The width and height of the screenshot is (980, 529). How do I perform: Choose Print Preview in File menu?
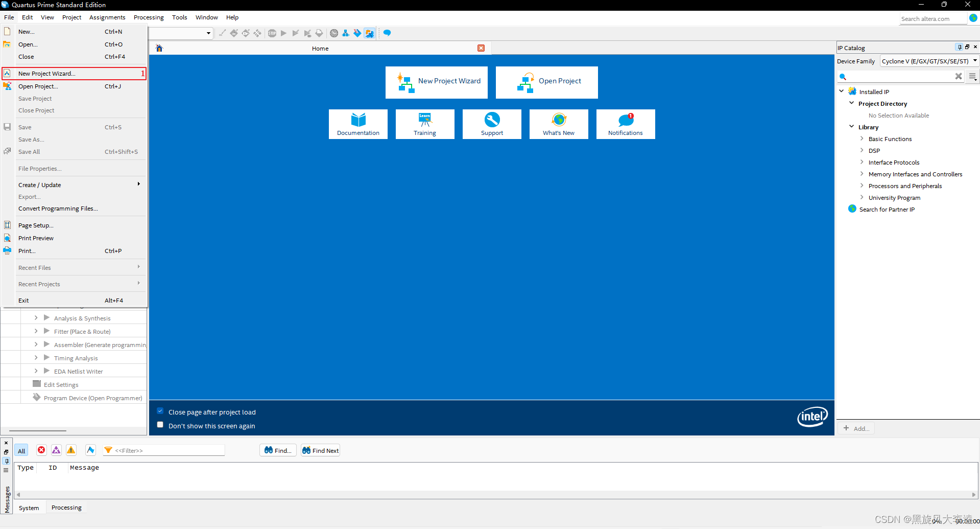click(x=75, y=238)
